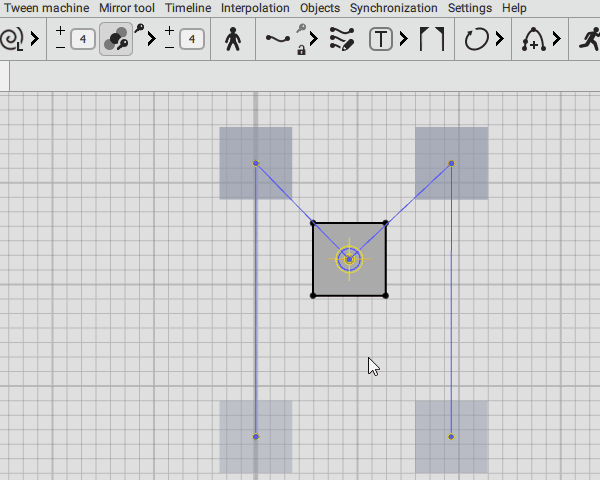Image resolution: width=600 pixels, height=480 pixels.
Task: Click the running man icon
Action: (588, 40)
